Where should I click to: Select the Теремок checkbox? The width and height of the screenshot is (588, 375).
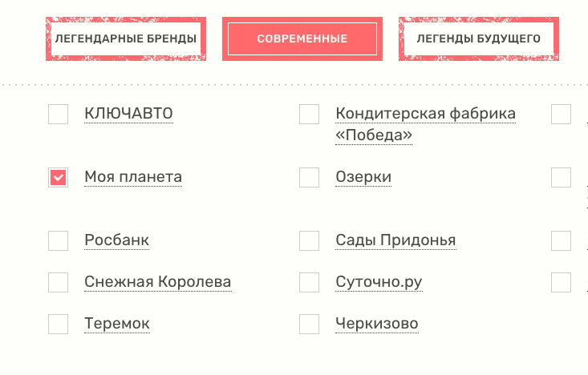click(58, 325)
